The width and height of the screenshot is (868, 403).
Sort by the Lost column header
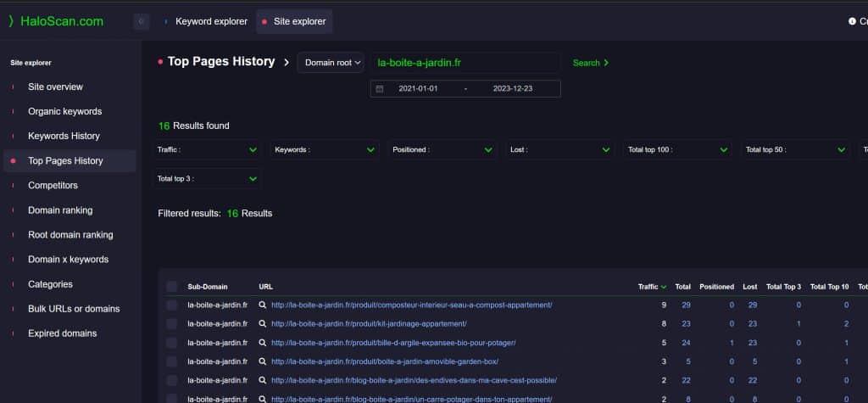pos(749,287)
